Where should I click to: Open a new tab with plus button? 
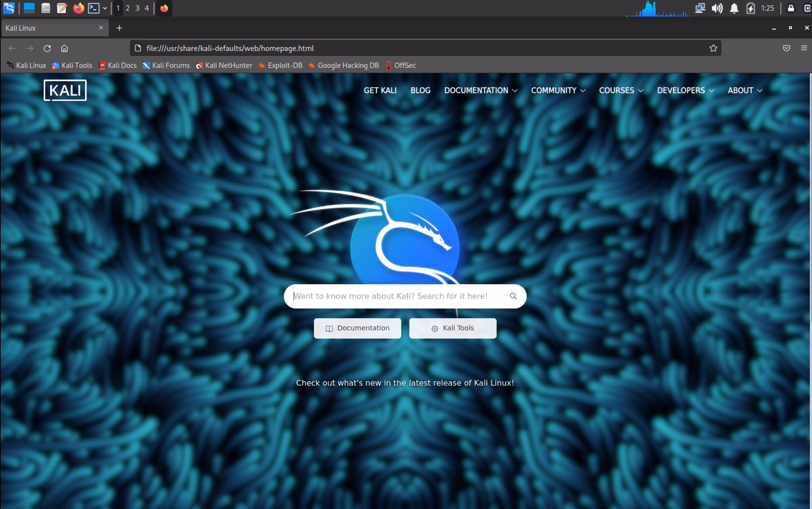coord(119,28)
